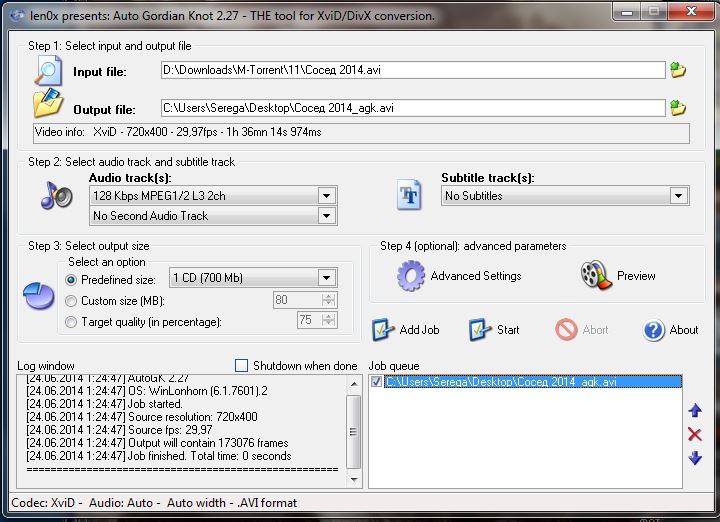720x522 pixels.
Task: Click Preview label
Action: (x=636, y=276)
